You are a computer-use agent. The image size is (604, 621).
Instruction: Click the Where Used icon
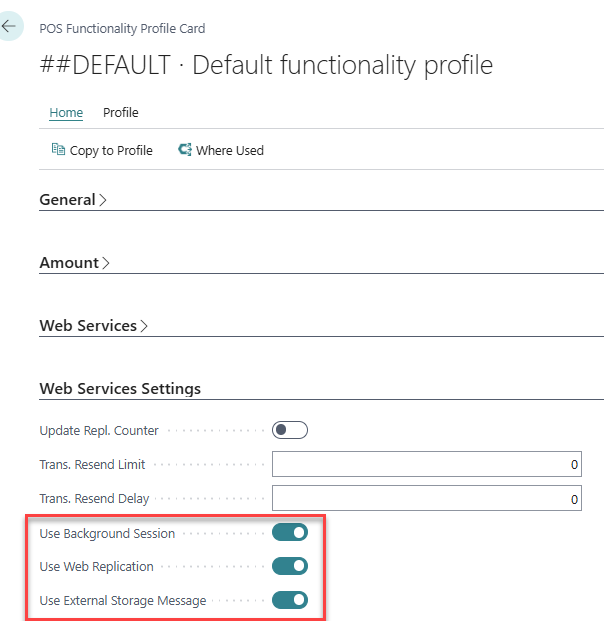184,150
